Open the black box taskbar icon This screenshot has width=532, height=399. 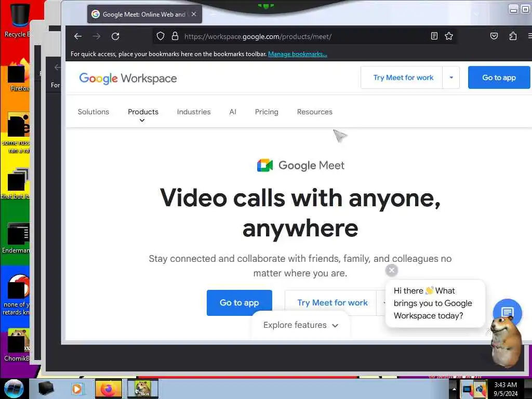[x=46, y=389]
